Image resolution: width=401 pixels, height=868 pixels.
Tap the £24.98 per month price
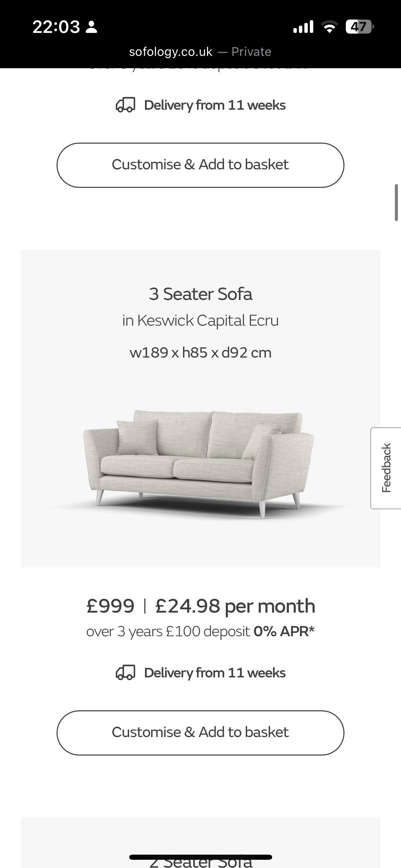(235, 606)
